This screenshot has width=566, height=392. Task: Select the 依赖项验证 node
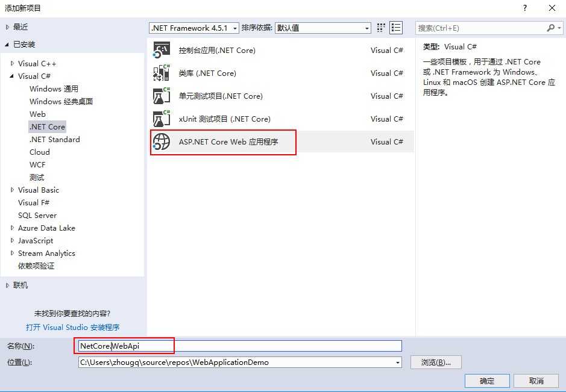(x=36, y=266)
